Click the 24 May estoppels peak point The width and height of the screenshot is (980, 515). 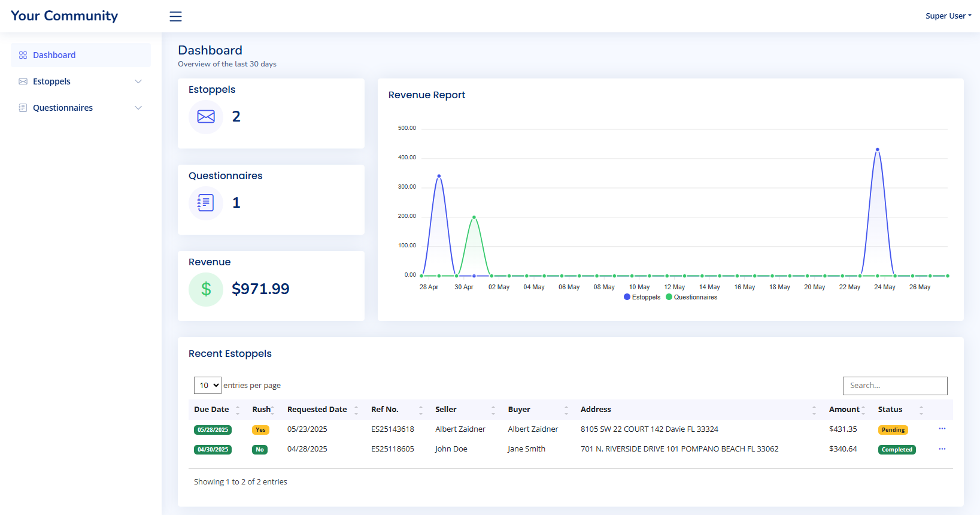(877, 149)
